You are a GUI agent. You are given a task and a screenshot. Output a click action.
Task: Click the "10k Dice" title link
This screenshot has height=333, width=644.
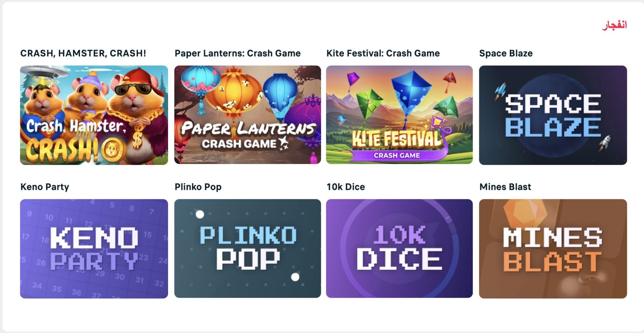tap(346, 187)
